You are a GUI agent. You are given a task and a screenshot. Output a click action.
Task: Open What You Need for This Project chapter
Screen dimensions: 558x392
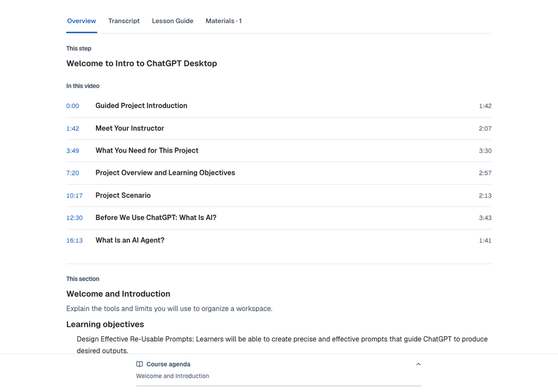coord(147,150)
